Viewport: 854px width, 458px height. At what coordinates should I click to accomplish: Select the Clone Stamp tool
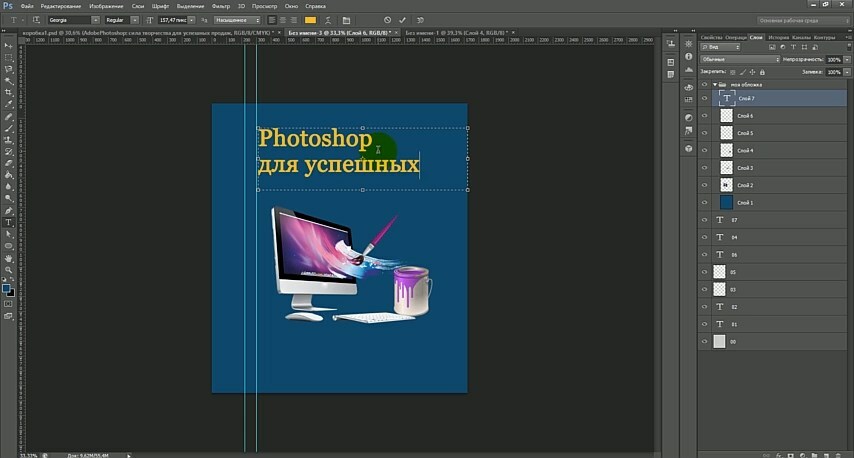point(8,140)
